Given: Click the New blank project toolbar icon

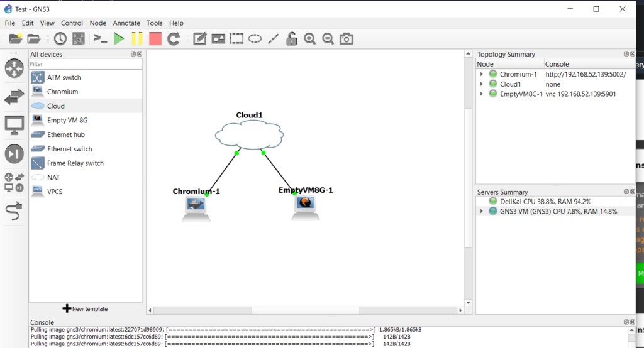Looking at the screenshot, I should 16,39.
